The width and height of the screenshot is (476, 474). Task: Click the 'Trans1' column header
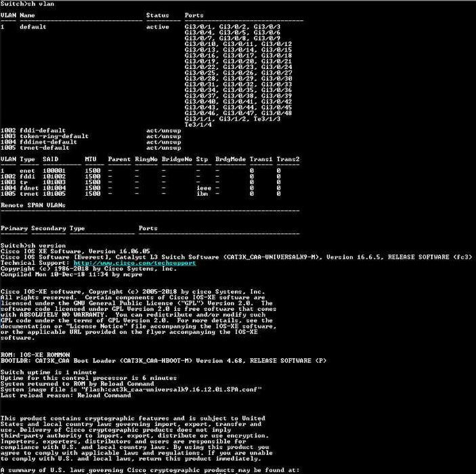click(x=261, y=159)
